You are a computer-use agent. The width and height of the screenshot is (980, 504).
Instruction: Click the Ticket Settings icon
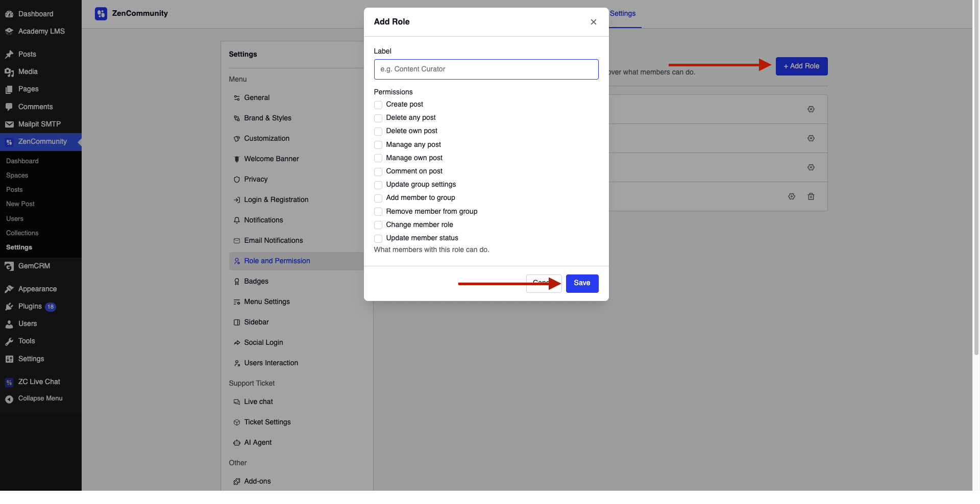click(237, 422)
